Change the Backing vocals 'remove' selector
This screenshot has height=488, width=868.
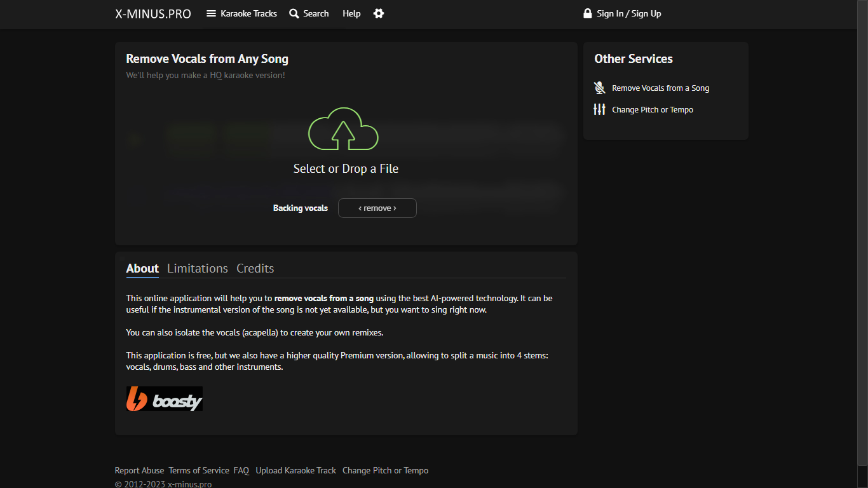pos(377,208)
